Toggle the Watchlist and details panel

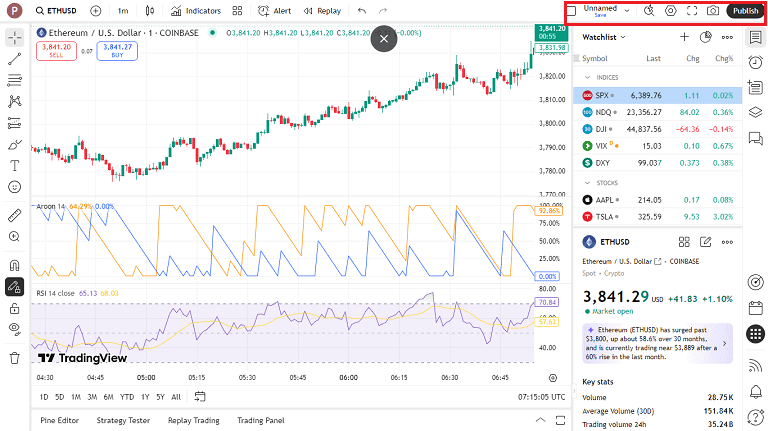point(756,37)
